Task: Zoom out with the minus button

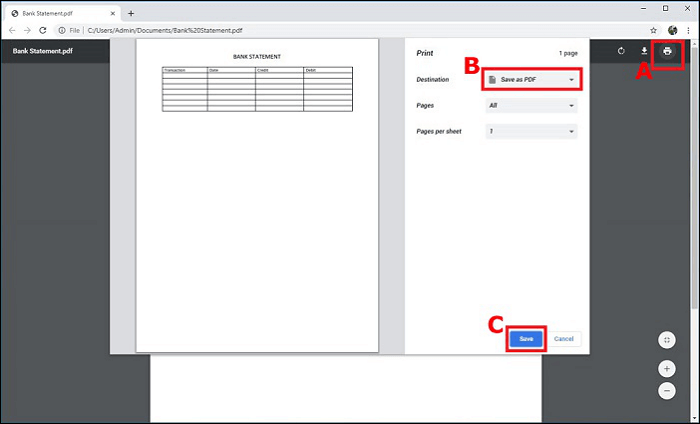Action: tap(667, 392)
